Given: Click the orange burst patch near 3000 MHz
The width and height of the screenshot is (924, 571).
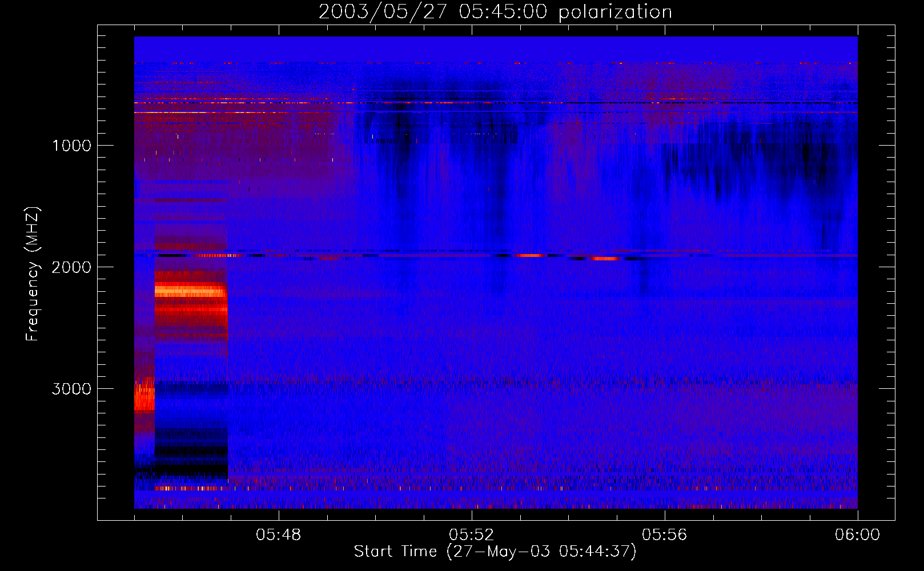Looking at the screenshot, I should click(144, 395).
